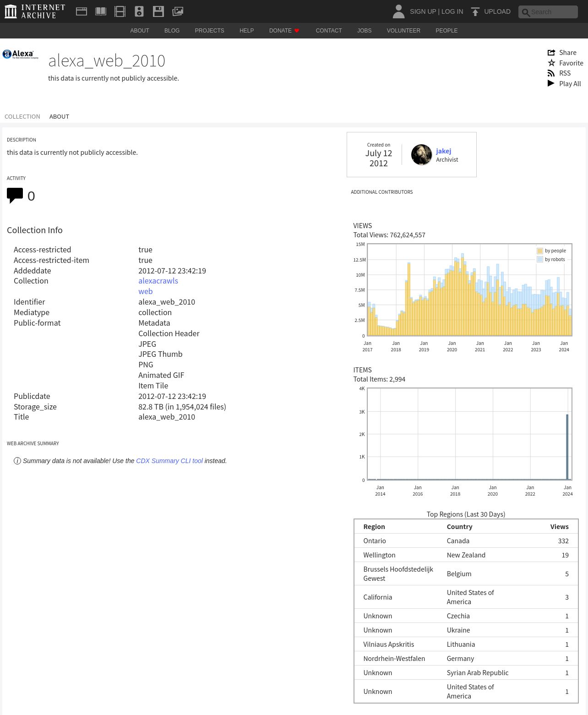Click the Play All triangle icon
This screenshot has height=715, width=588.
tap(551, 83)
